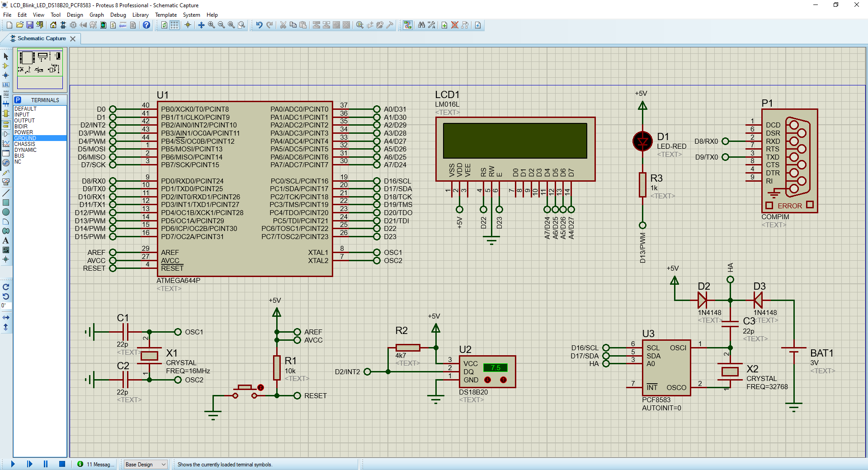The image size is (868, 470).
Task: Open the Bill of Materials icon
Action: (x=113, y=25)
